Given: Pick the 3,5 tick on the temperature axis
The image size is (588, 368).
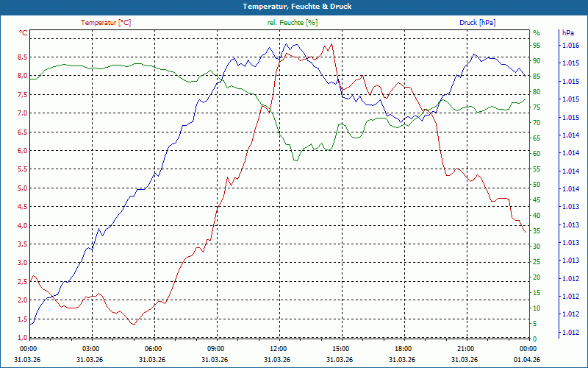Looking at the screenshot, I should 23,244.
